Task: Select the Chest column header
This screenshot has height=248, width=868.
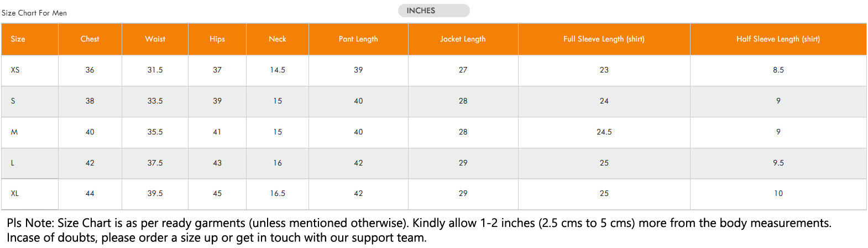Action: (x=90, y=39)
